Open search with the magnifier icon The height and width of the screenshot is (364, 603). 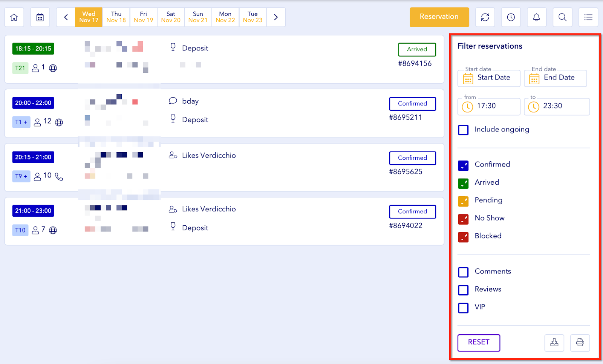click(562, 17)
